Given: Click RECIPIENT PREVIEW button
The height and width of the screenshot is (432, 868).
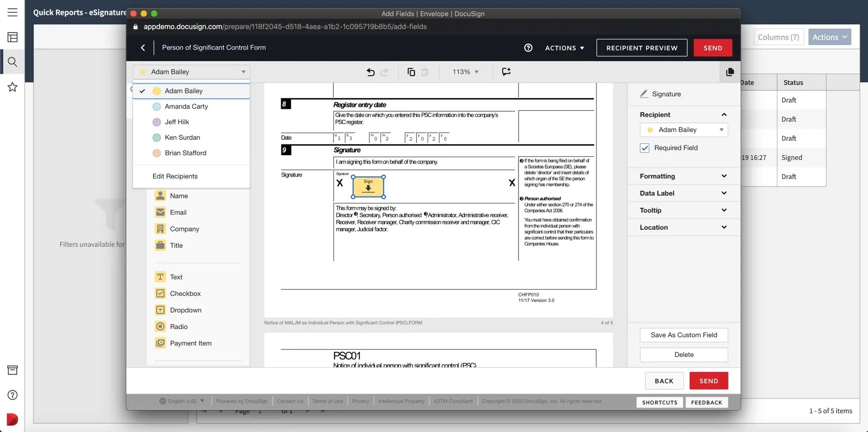Looking at the screenshot, I should [x=642, y=48].
